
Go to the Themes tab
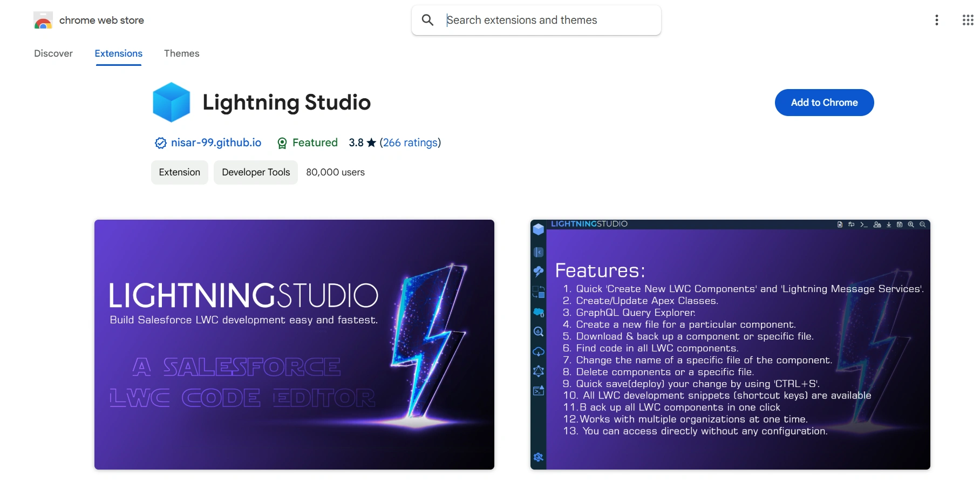(x=182, y=53)
